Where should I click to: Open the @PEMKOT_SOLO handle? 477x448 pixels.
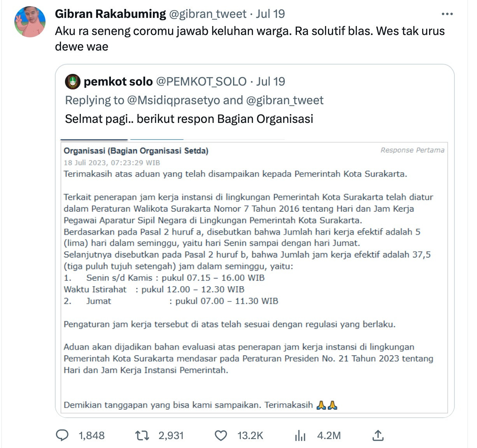pos(201,82)
